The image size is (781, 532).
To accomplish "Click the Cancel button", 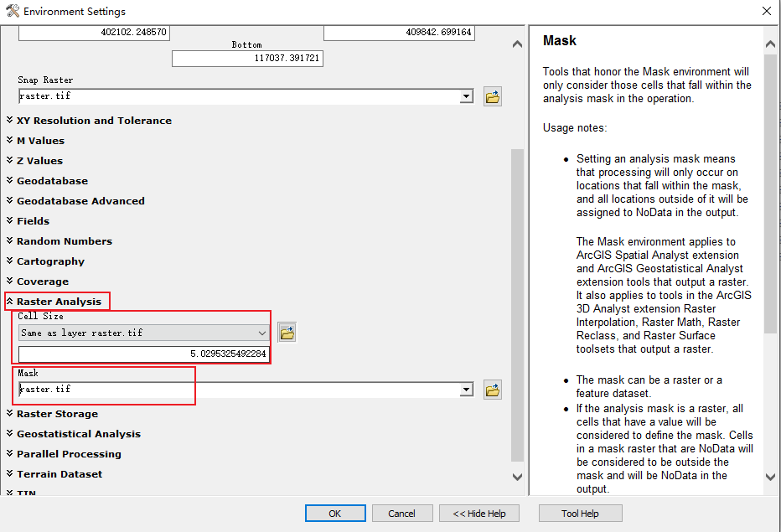I will pyautogui.click(x=402, y=514).
